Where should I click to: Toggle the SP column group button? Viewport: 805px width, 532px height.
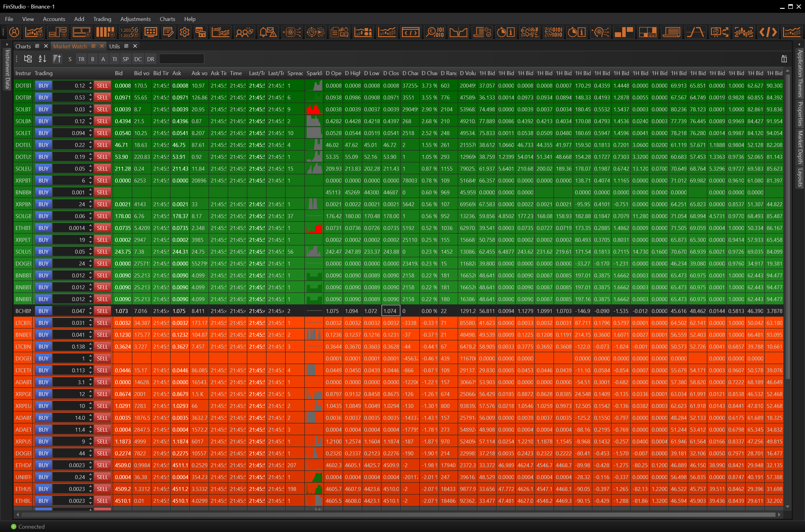click(126, 59)
